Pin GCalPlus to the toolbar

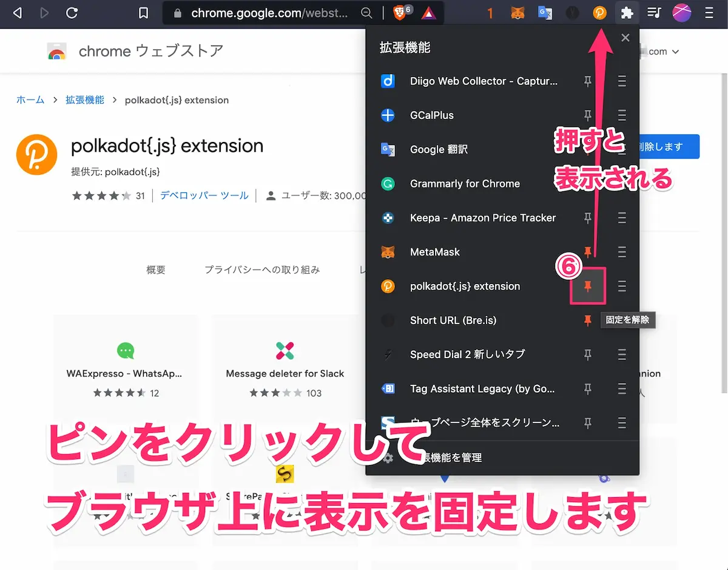(587, 115)
